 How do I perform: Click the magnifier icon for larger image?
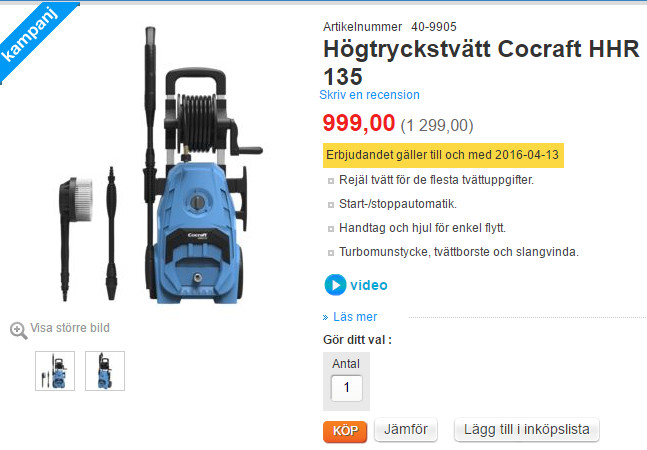pos(19,330)
